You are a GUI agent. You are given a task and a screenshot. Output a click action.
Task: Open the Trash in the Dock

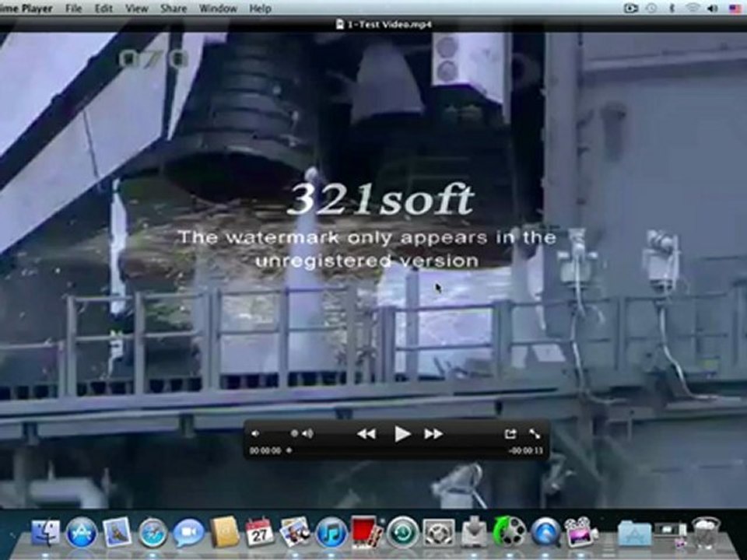[x=706, y=532]
